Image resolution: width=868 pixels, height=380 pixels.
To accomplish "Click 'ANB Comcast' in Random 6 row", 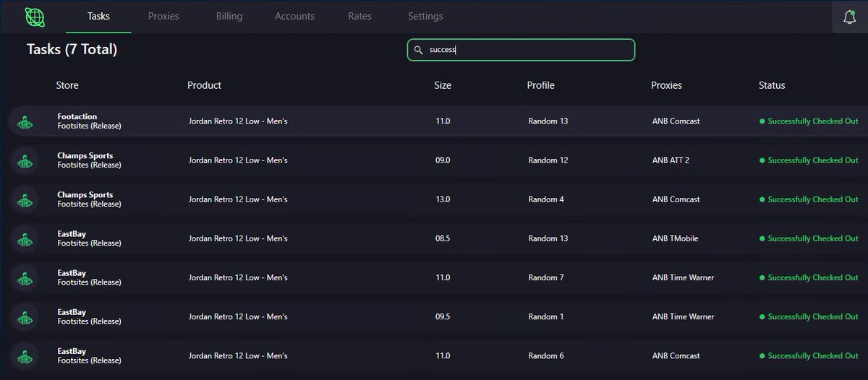I will pyautogui.click(x=676, y=355).
